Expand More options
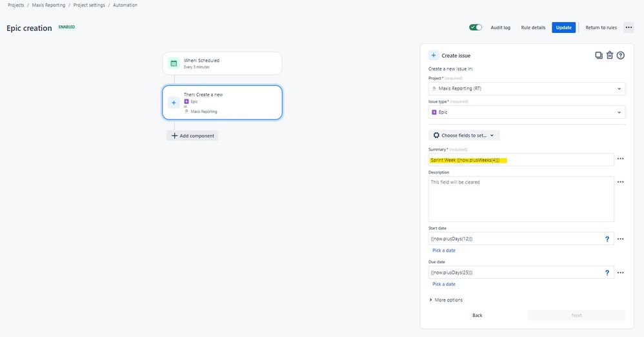The height and width of the screenshot is (337, 644). (446, 300)
